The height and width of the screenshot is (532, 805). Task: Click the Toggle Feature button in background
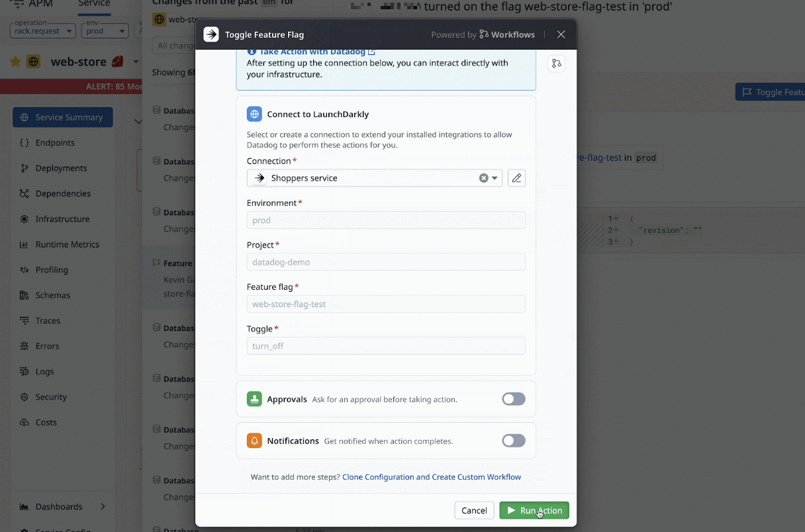click(x=771, y=92)
